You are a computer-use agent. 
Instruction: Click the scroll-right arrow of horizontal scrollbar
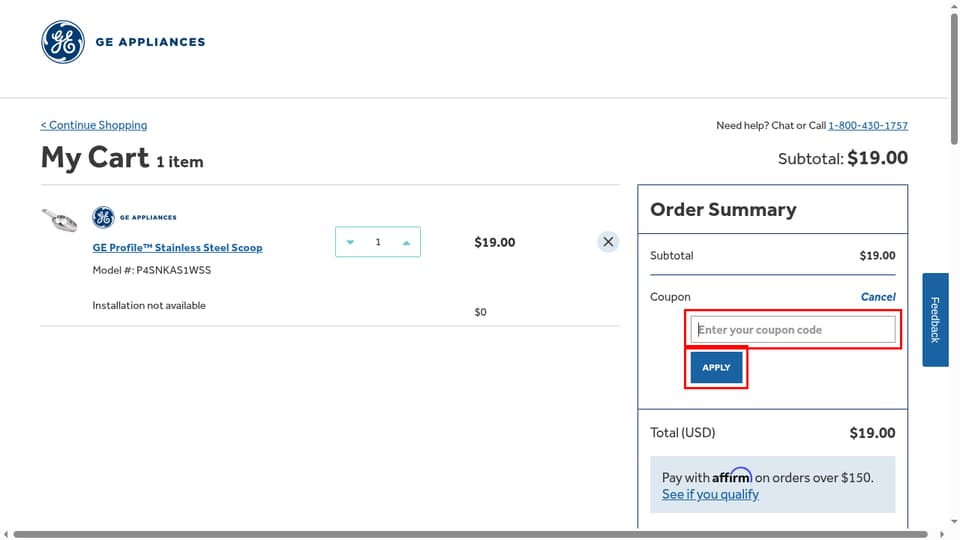click(942, 534)
